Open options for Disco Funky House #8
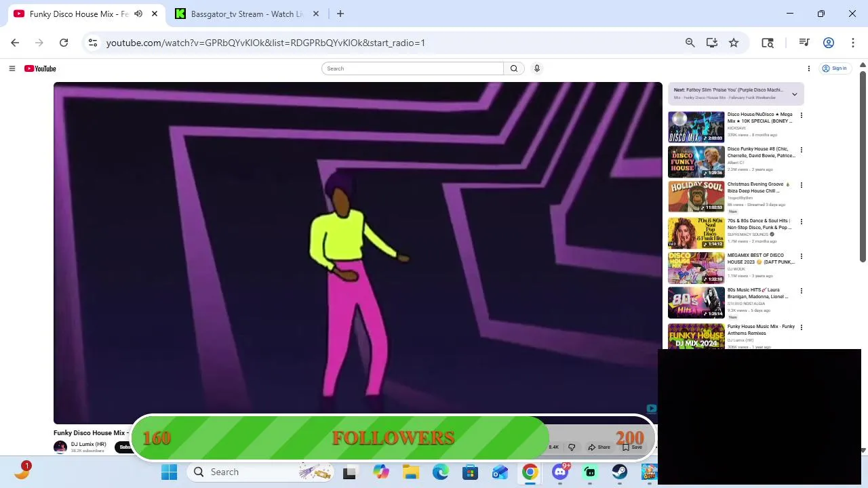Screen dimensions: 868x488 pyautogui.click(x=801, y=150)
